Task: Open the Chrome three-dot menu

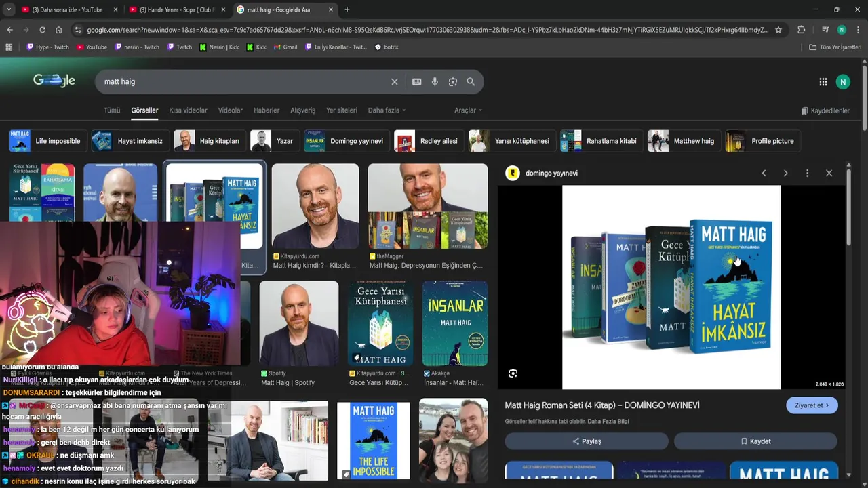Action: click(x=857, y=30)
